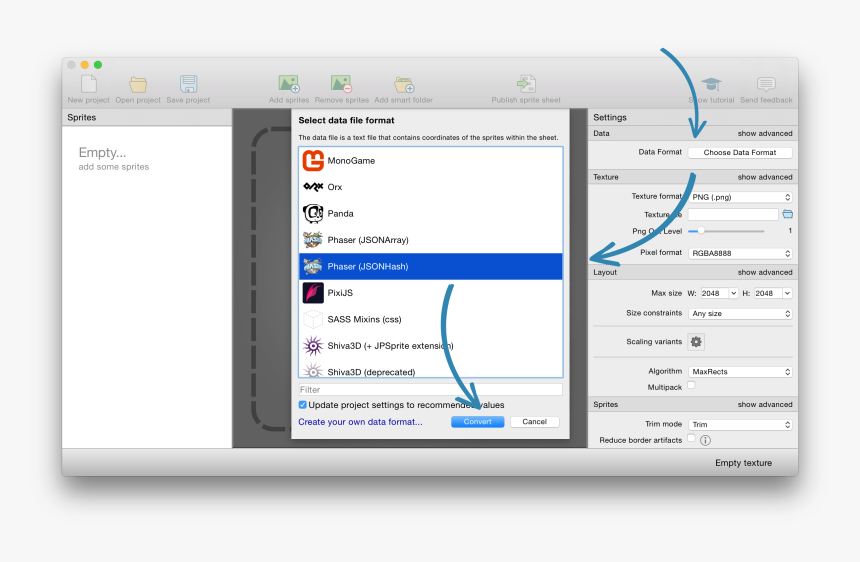
Task: Toggle Update project settings to recommended values
Action: coord(303,405)
